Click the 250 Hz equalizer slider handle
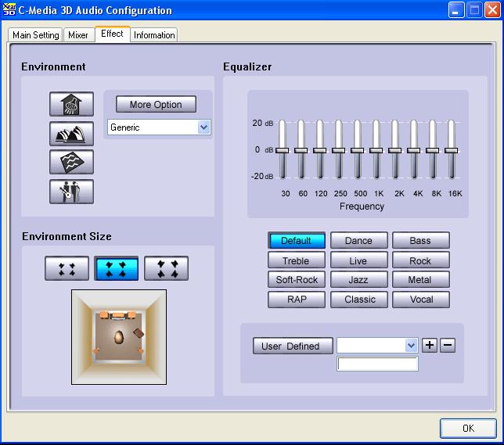Image resolution: width=504 pixels, height=445 pixels. (x=338, y=150)
